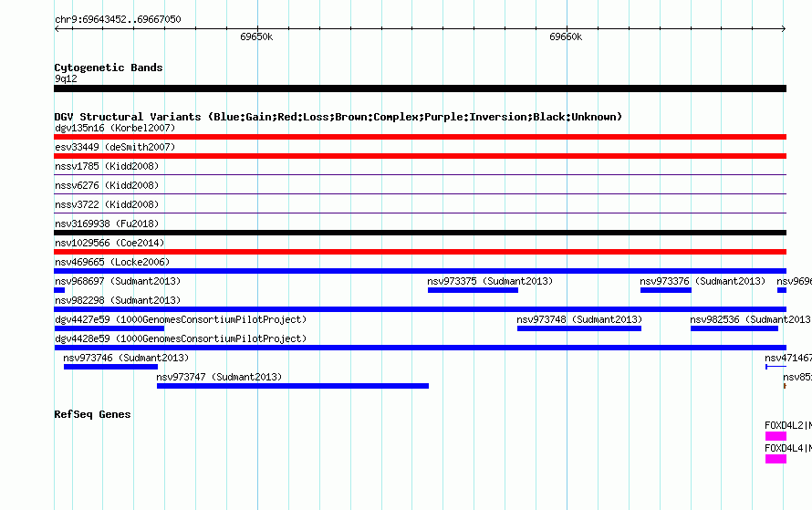Image resolution: width=812 pixels, height=510 pixels.
Task: Open the dgv4428e59 long blue bar
Action: (420, 348)
